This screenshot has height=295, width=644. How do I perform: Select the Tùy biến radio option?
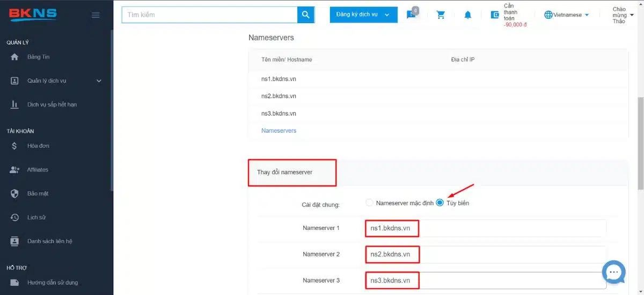pyautogui.click(x=440, y=203)
